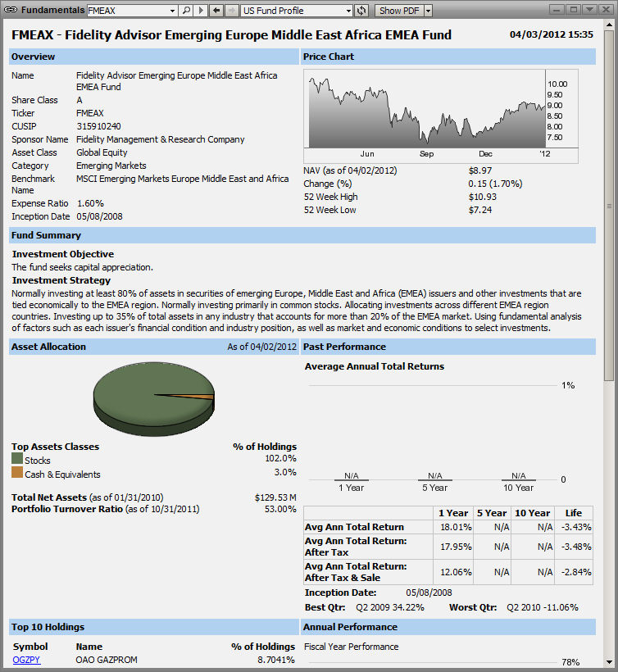The image size is (618, 672).
Task: Click the magnifier symbol search icon
Action: tap(186, 11)
